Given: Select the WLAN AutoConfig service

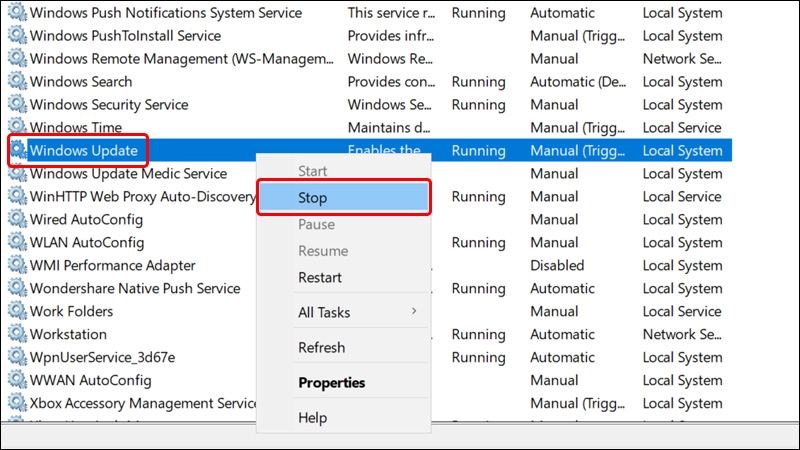Looking at the screenshot, I should [x=87, y=242].
